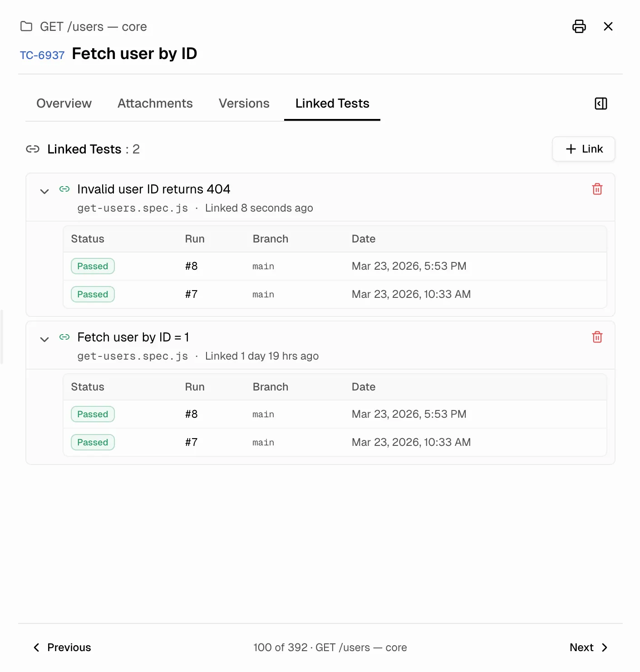Switch to the Overview tab
This screenshot has height=672, width=640.
coord(64,103)
